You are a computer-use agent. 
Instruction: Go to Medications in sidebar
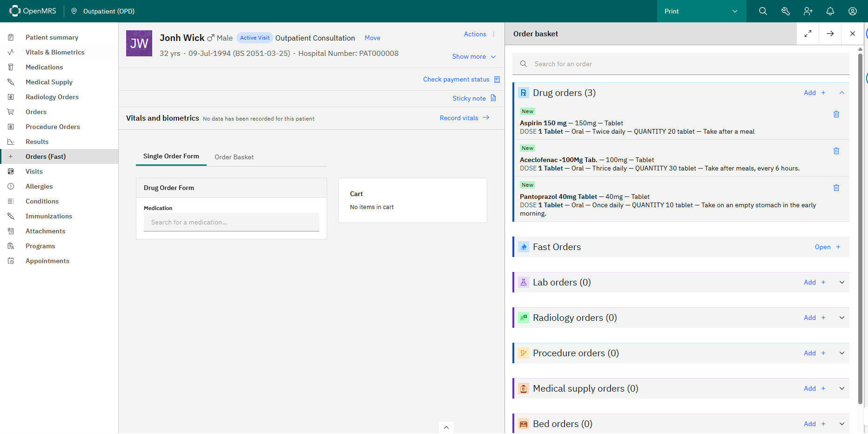(x=59, y=67)
